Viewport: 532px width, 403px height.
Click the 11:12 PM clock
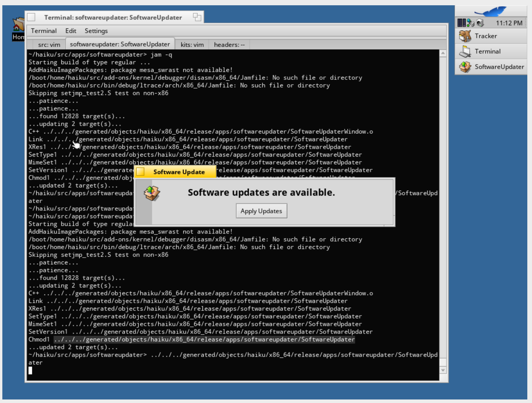[509, 23]
